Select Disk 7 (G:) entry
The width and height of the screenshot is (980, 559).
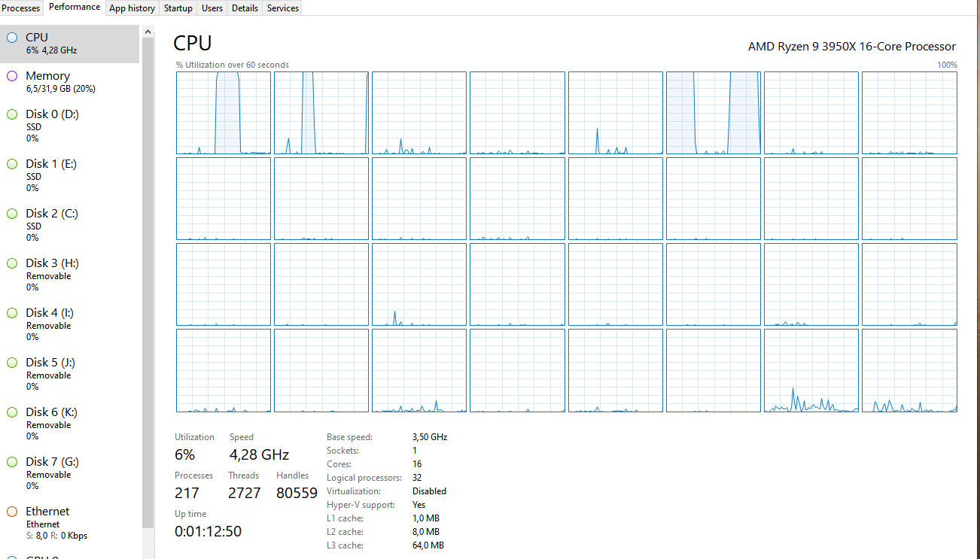[x=69, y=473]
